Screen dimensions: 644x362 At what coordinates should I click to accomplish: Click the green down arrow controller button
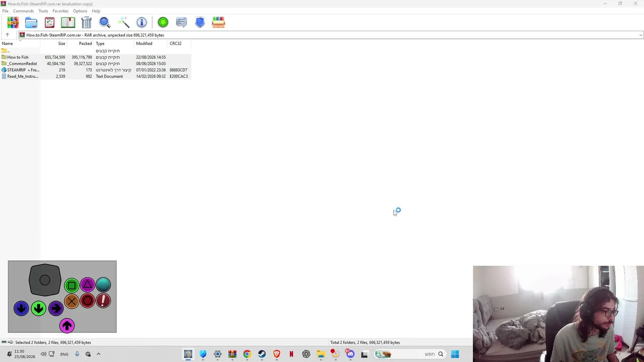38,308
